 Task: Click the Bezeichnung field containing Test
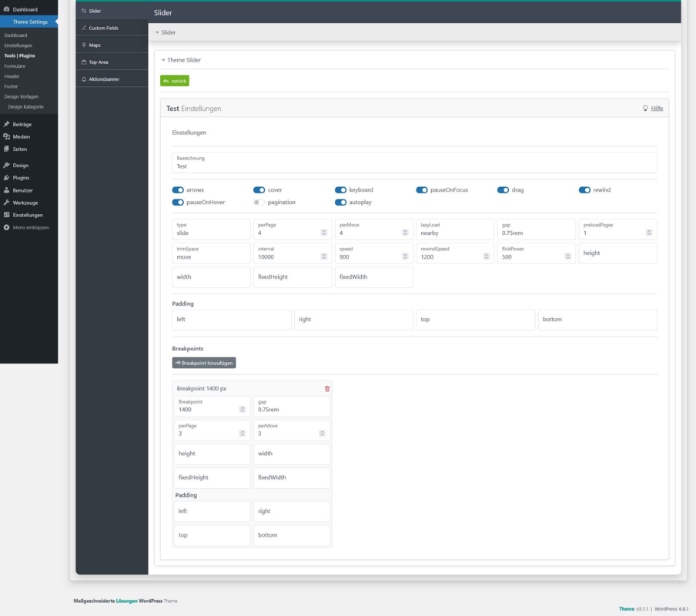pos(414,163)
